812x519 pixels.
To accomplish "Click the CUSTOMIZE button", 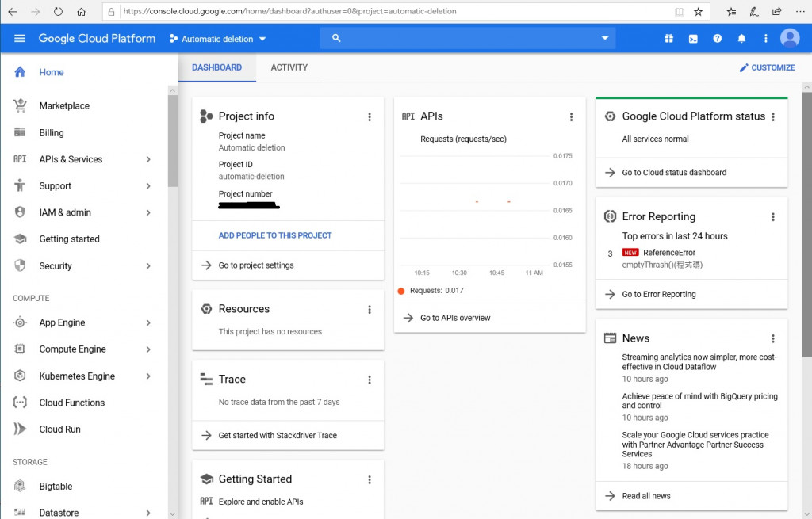I will click(767, 67).
